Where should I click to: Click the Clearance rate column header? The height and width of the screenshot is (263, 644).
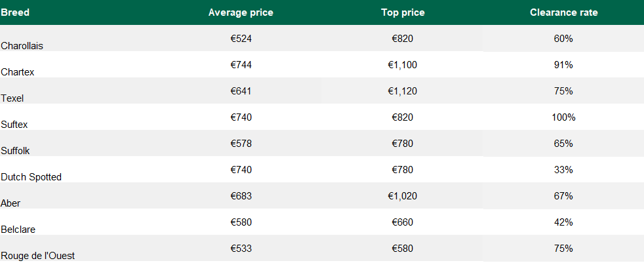(x=563, y=12)
